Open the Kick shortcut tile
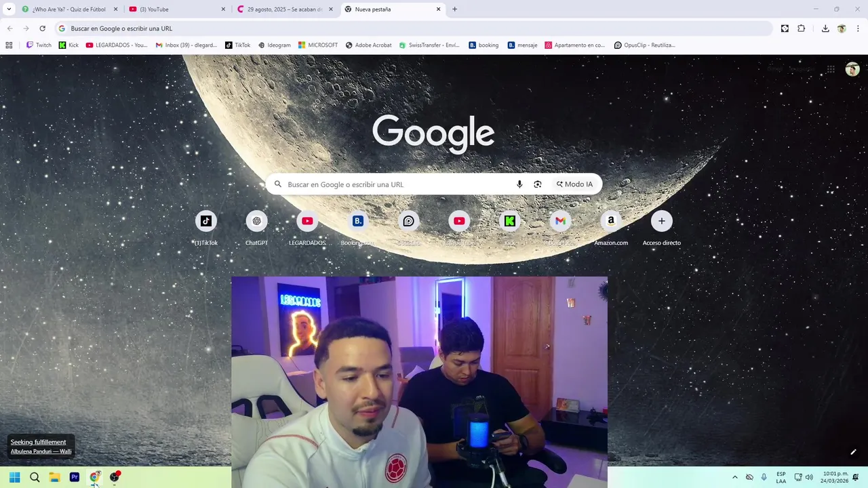868x488 pixels. pos(510,229)
